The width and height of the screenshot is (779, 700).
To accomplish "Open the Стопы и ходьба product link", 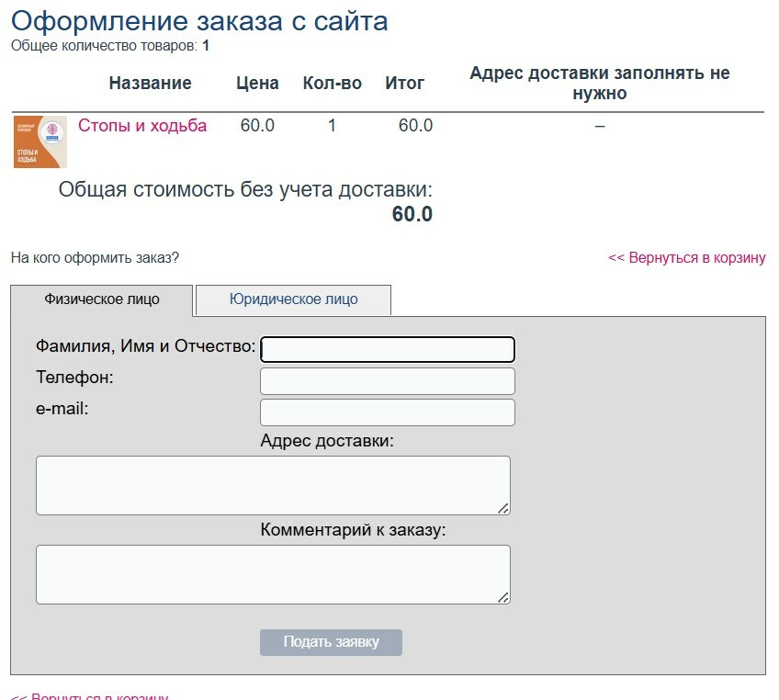I will tap(142, 126).
